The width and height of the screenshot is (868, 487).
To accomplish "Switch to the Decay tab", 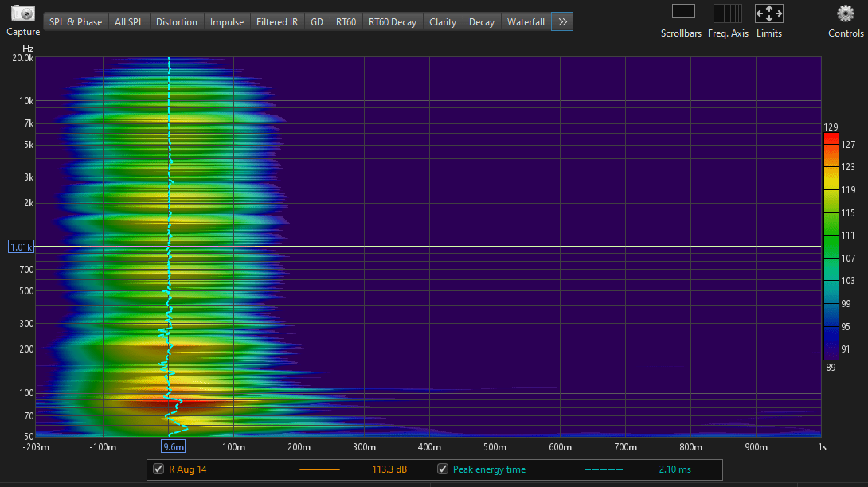I will (482, 22).
